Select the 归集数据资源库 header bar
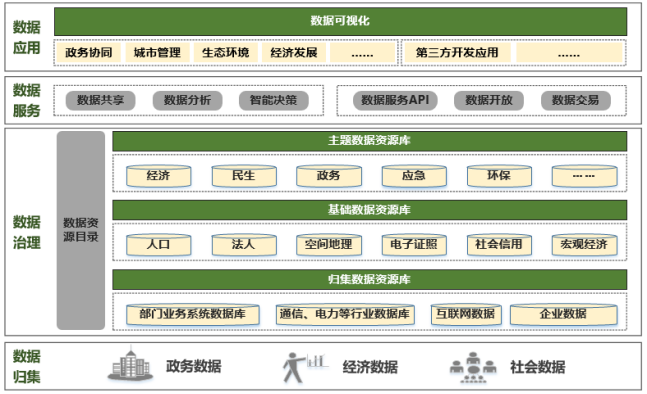Screen dimensions: 647x394 pyautogui.click(x=369, y=280)
